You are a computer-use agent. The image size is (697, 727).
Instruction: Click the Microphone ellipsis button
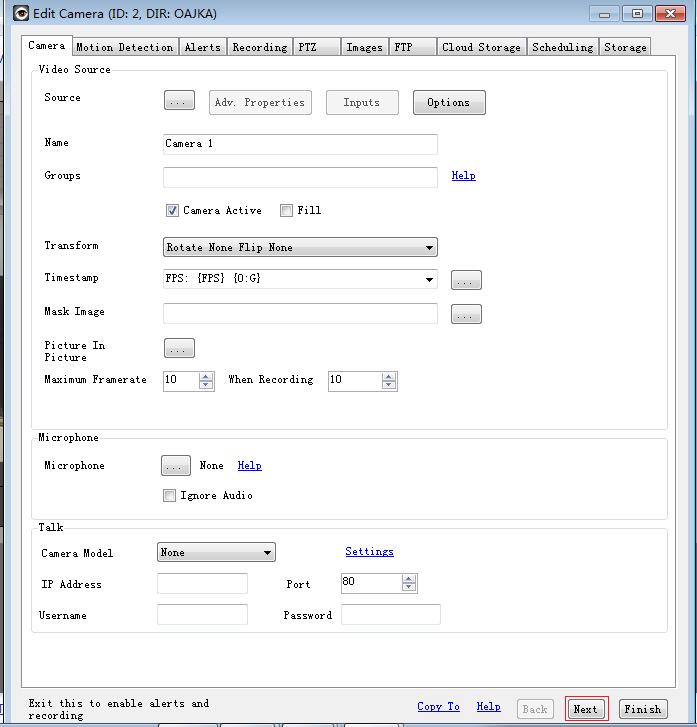(176, 466)
